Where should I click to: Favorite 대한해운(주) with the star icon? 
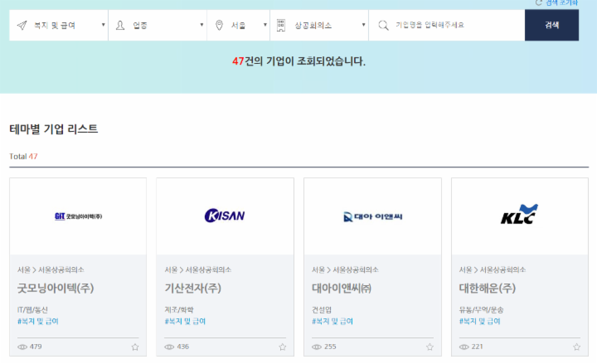coord(577,347)
